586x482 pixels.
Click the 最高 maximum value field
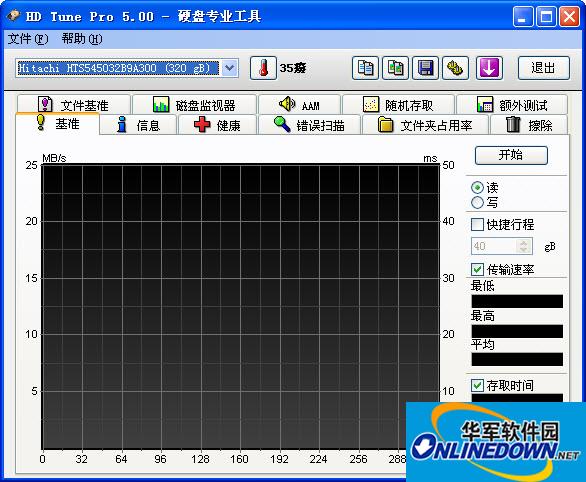click(x=517, y=331)
